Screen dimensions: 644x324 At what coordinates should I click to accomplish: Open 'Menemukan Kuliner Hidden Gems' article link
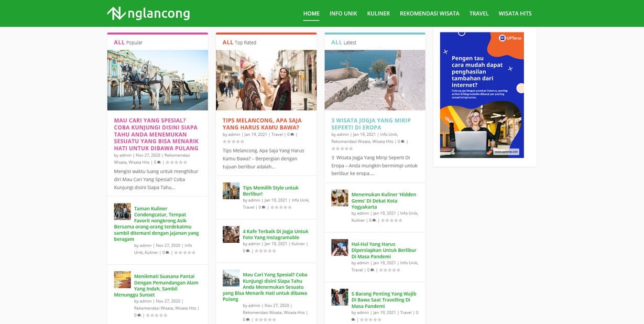point(384,201)
